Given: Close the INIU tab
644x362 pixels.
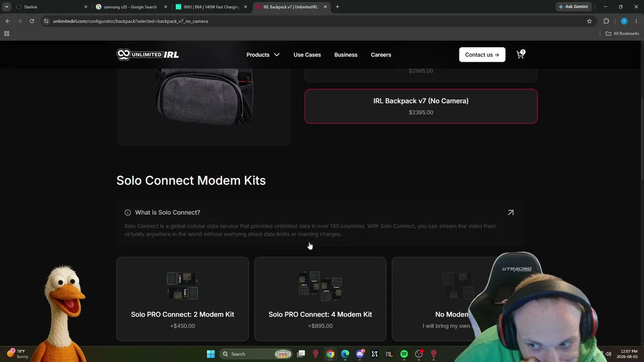Looking at the screenshot, I should point(246,7).
